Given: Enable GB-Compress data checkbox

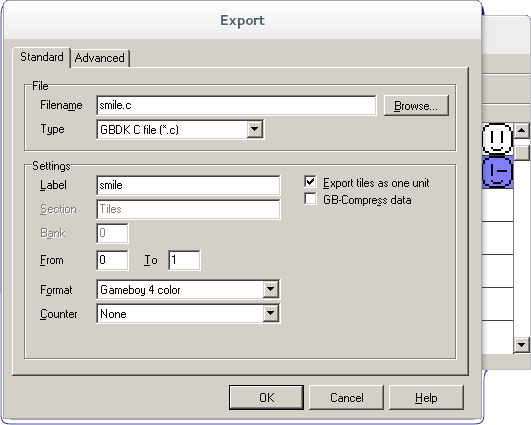Looking at the screenshot, I should point(310,199).
